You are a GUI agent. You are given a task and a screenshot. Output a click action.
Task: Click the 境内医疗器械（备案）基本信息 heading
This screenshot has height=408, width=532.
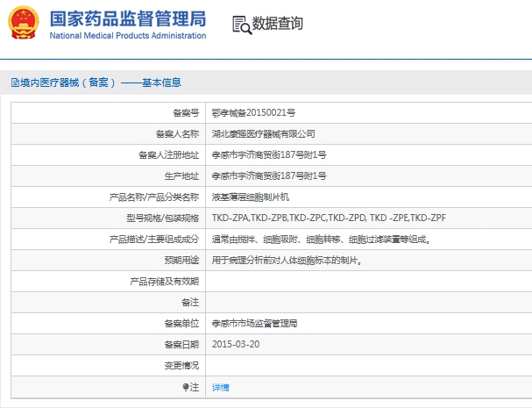(101, 82)
